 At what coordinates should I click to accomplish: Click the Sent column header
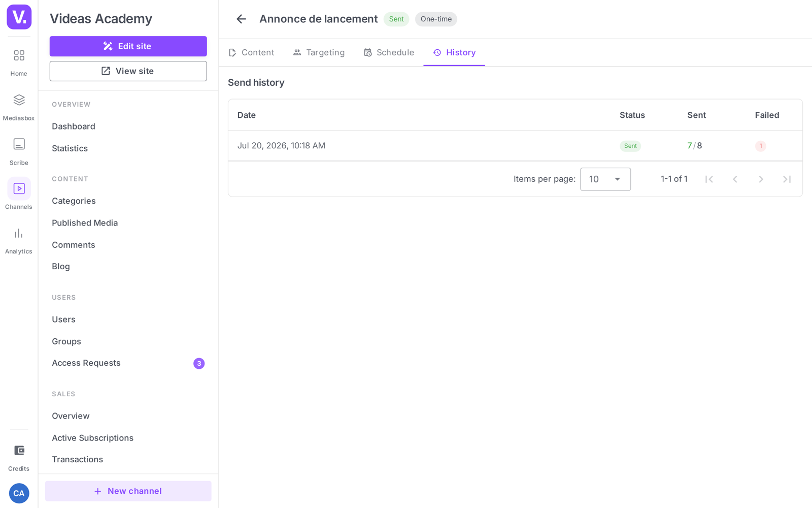click(x=697, y=115)
